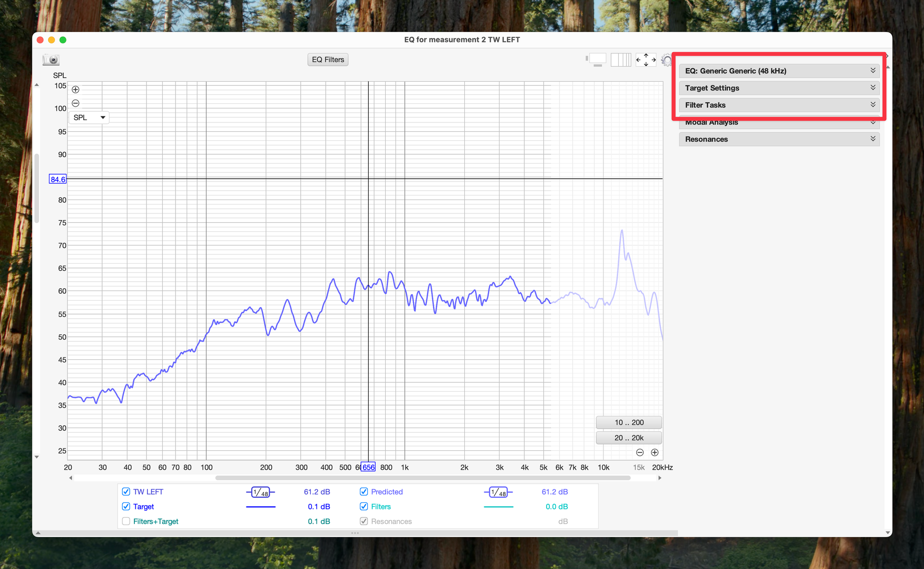The width and height of the screenshot is (924, 569).
Task: Click frequency axis zoom-out minus icon
Action: point(640,453)
